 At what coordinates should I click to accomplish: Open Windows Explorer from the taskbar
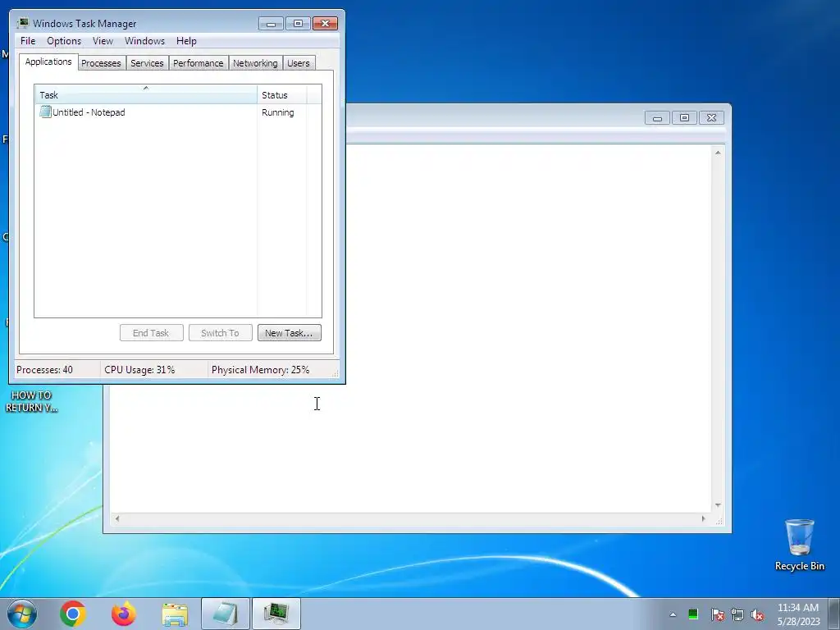[x=175, y=614]
